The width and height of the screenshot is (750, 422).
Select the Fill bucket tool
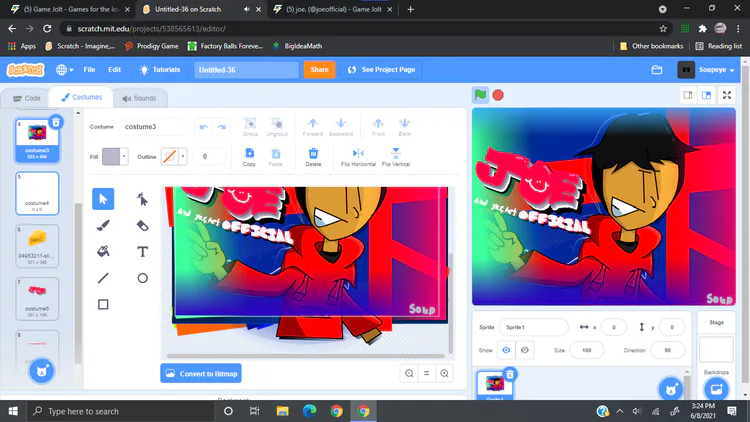[103, 252]
